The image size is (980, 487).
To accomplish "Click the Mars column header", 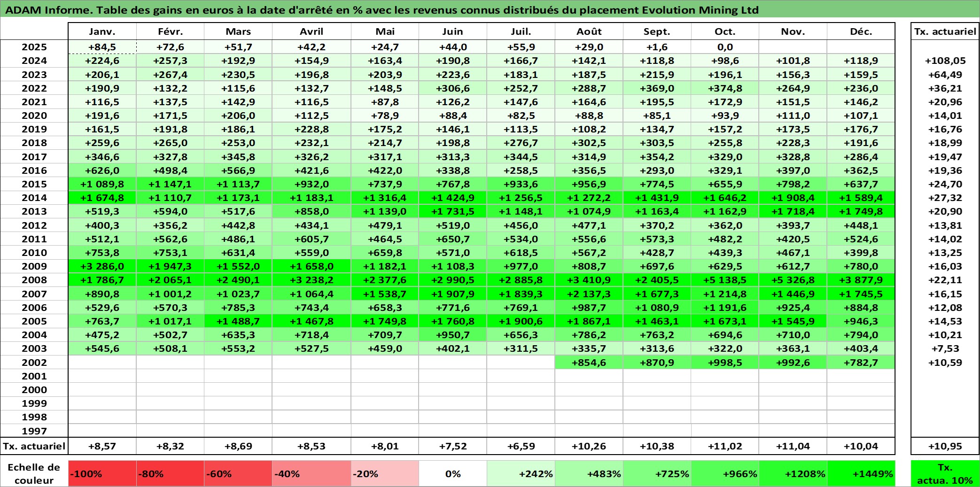I will [x=238, y=31].
